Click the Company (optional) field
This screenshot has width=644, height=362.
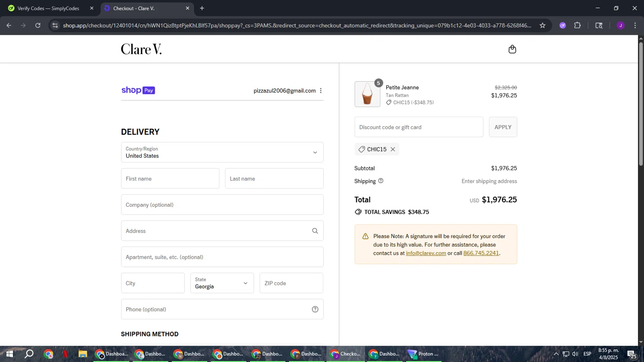click(222, 205)
